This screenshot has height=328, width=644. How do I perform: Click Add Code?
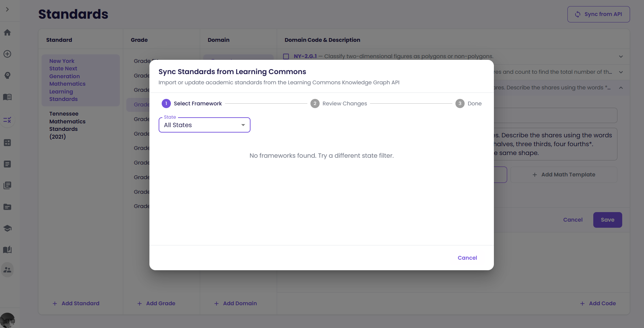[598, 304]
